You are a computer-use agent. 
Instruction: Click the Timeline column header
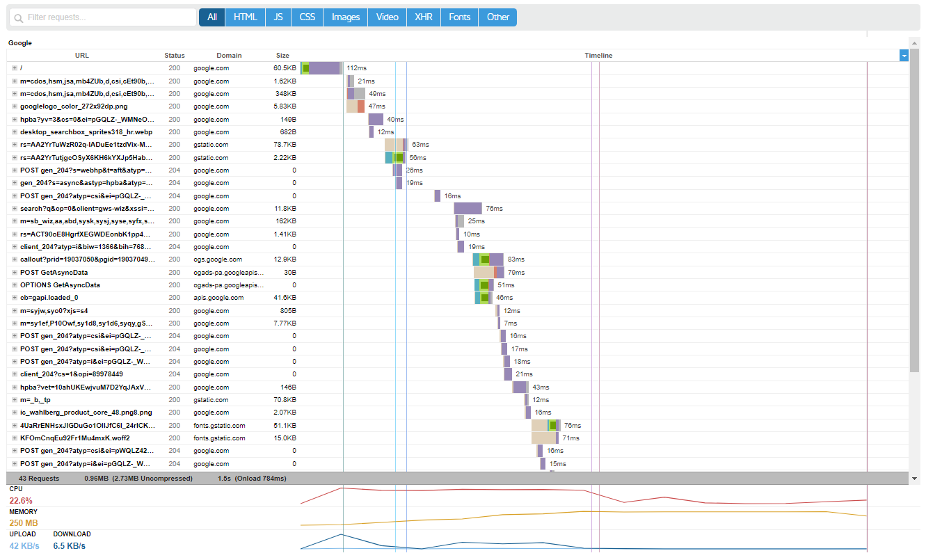pos(598,56)
